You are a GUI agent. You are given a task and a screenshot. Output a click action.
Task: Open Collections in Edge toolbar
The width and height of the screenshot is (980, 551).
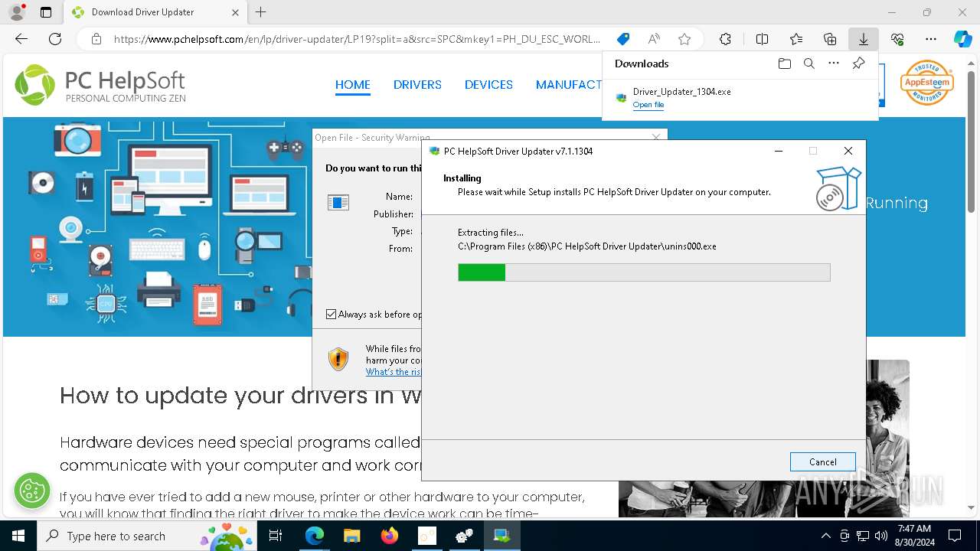[830, 39]
